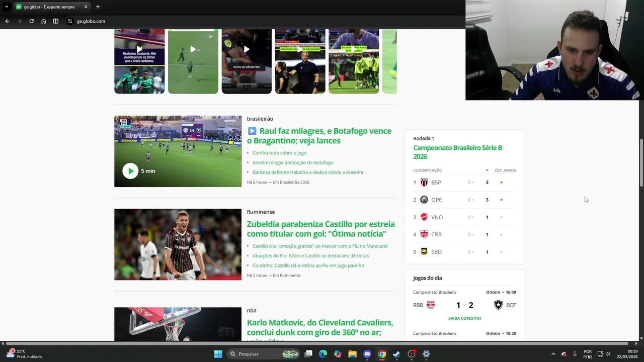Open 'Anselmi elogia dedicação do Botafogo' link
Screen dimensions: 644x362
coord(293,162)
